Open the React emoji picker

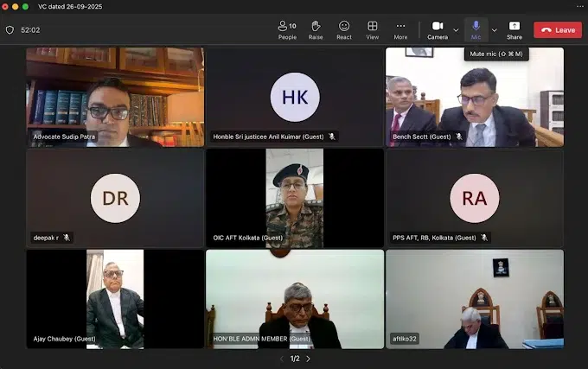(x=344, y=29)
